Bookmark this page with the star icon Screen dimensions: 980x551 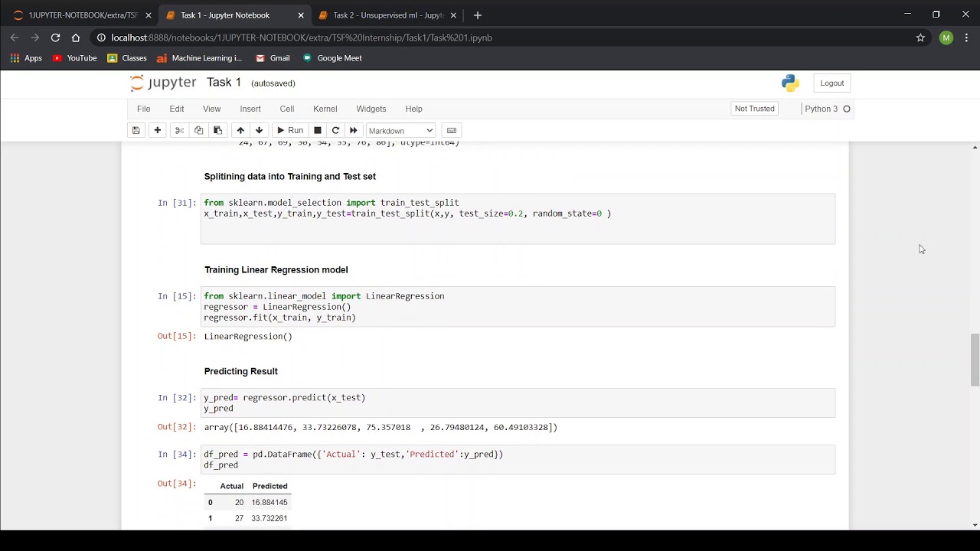pyautogui.click(x=920, y=37)
